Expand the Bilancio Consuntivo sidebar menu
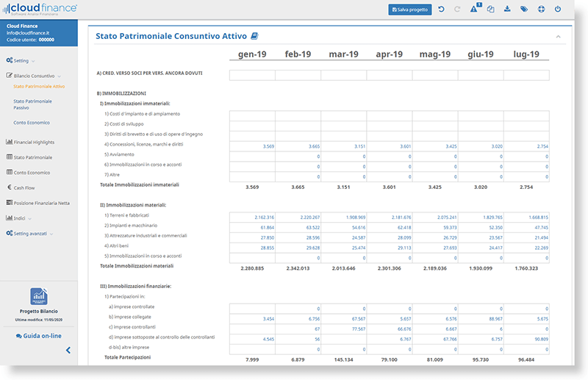The image size is (588, 380). pos(33,76)
